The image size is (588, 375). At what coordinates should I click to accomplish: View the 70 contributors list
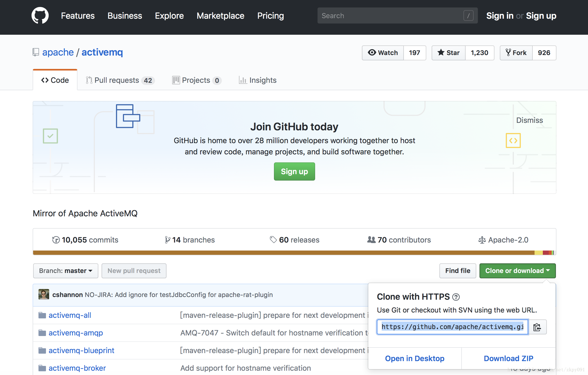point(399,240)
